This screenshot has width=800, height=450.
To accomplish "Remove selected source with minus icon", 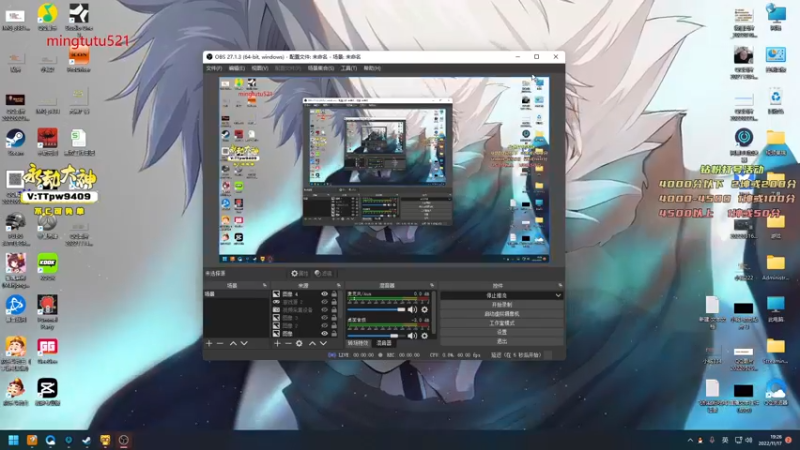I will (x=288, y=343).
